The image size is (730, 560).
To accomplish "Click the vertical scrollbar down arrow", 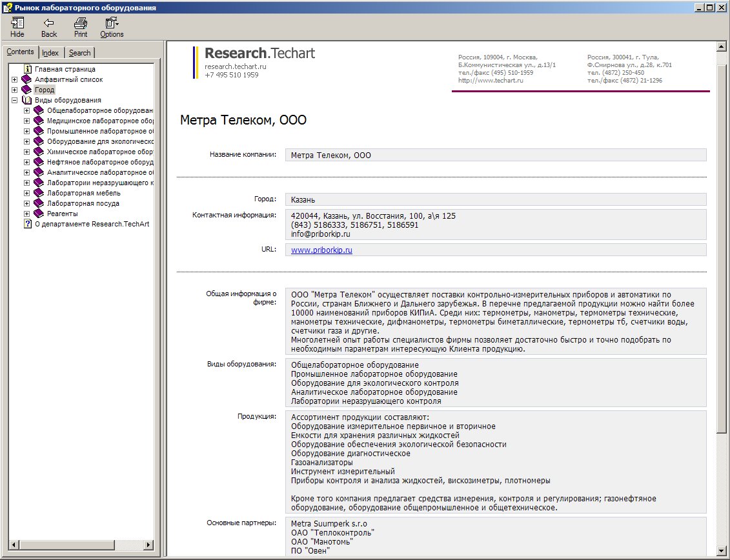I will coord(721,550).
